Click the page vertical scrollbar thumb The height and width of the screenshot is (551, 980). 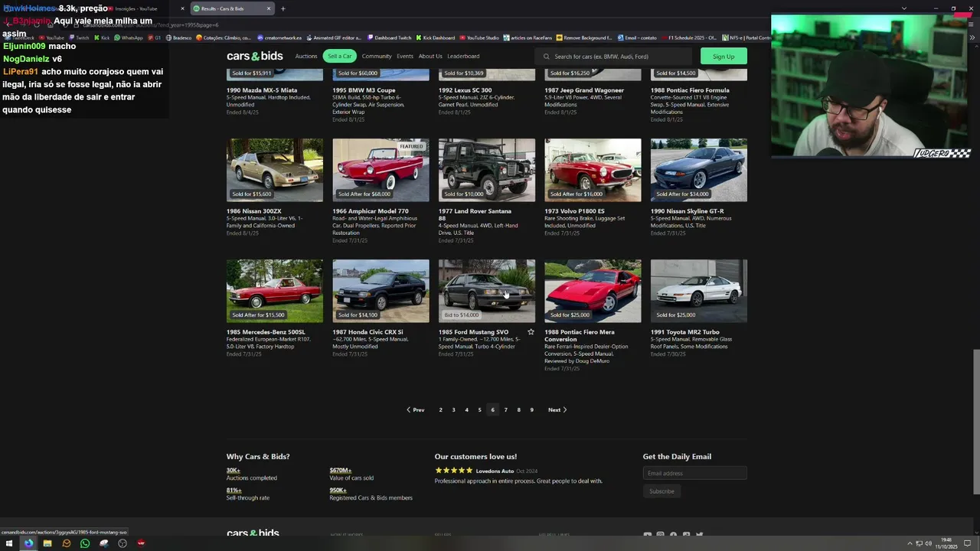975,422
